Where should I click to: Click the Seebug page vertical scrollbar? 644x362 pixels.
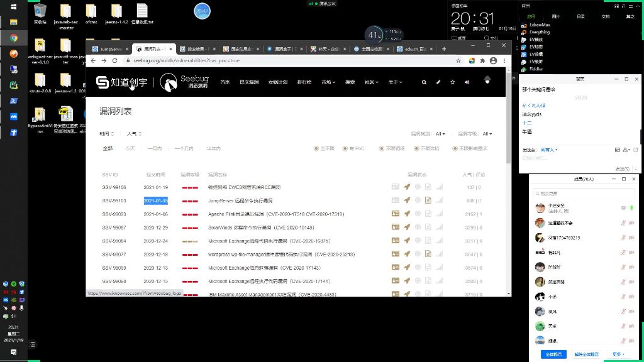[x=508, y=119]
